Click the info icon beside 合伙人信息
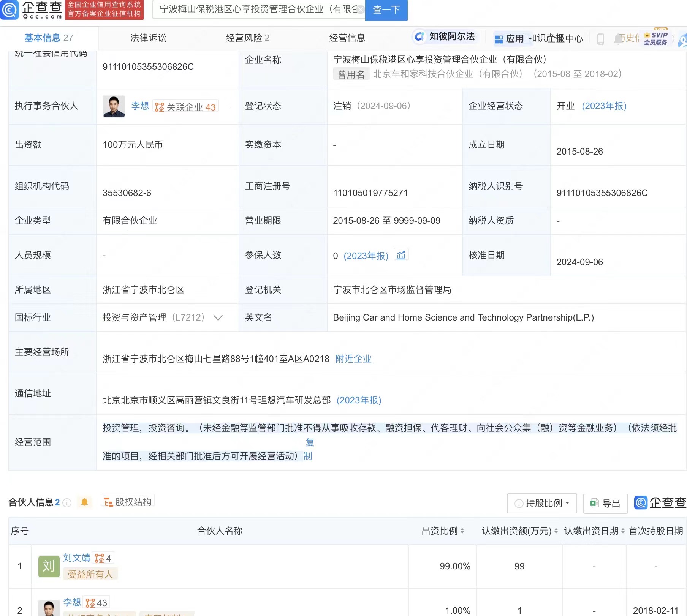The width and height of the screenshot is (687, 616). [x=67, y=503]
